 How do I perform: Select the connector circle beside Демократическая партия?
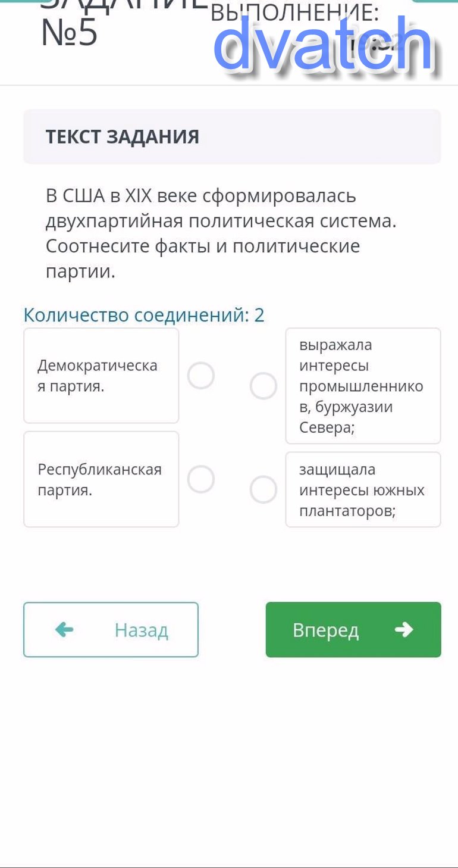(201, 376)
